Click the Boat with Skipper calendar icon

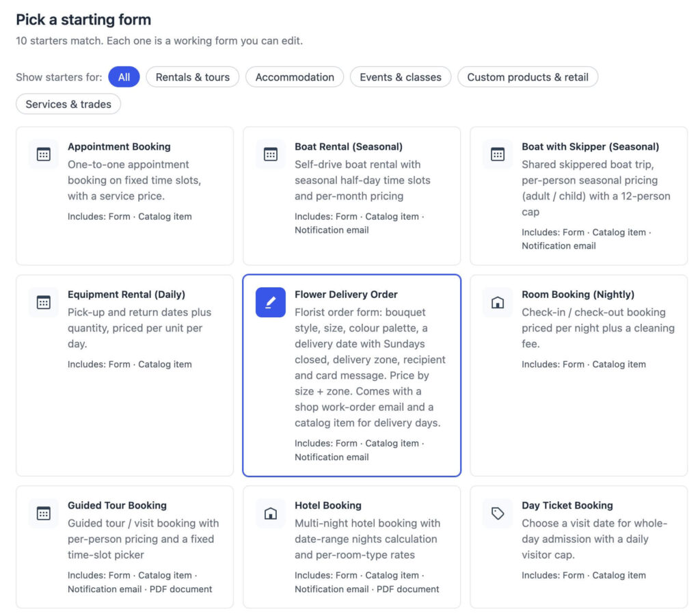point(498,155)
